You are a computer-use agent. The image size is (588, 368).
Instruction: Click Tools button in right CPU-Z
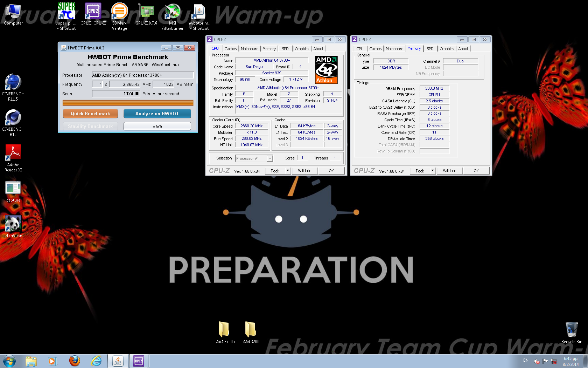click(x=420, y=171)
